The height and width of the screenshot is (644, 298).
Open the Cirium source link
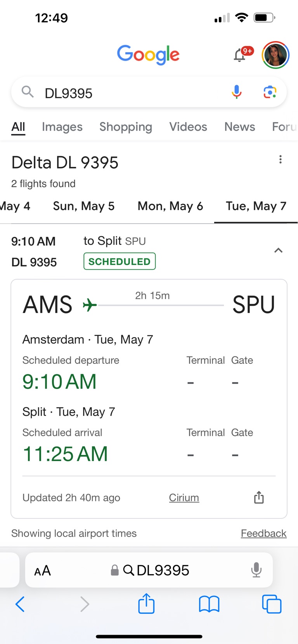pyautogui.click(x=184, y=498)
